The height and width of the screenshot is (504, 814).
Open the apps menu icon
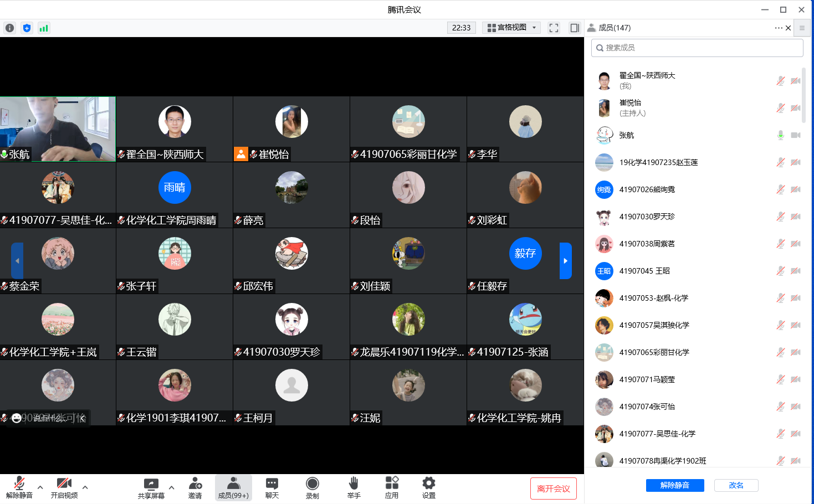pyautogui.click(x=391, y=488)
